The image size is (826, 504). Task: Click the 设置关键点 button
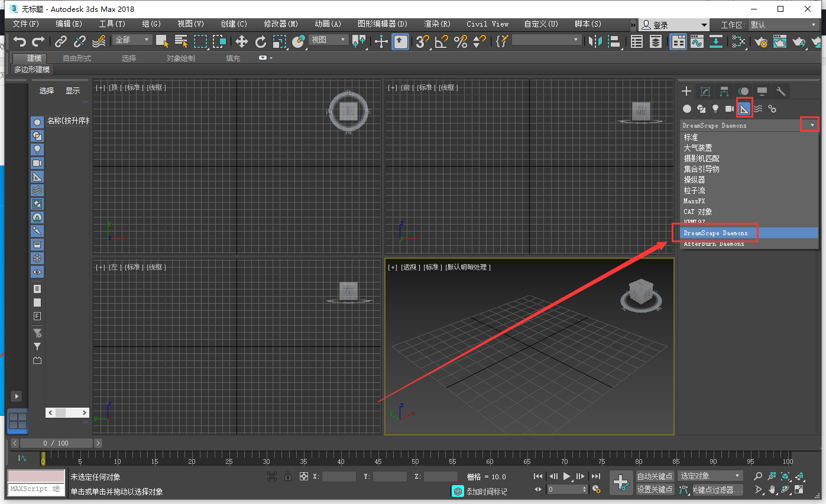click(x=655, y=489)
